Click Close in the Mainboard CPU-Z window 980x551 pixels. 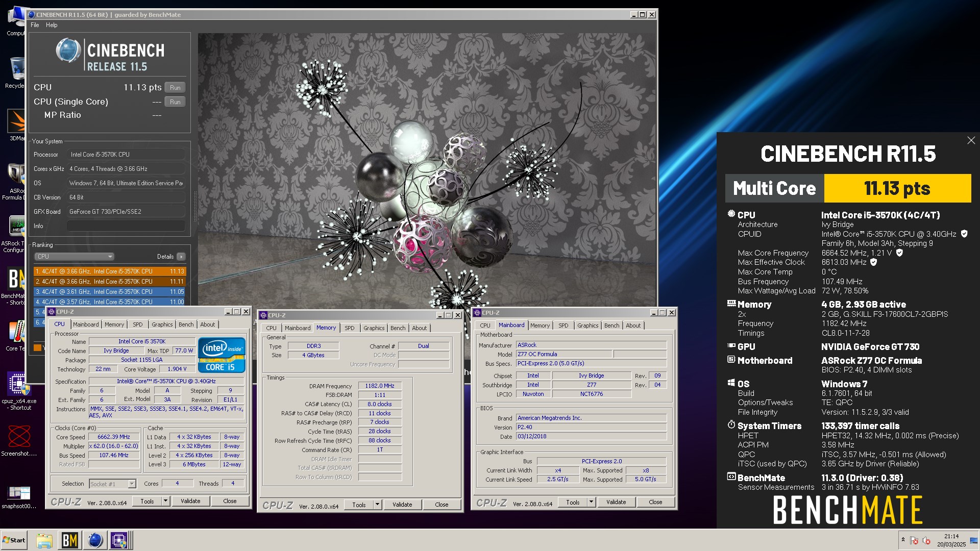[x=655, y=503]
